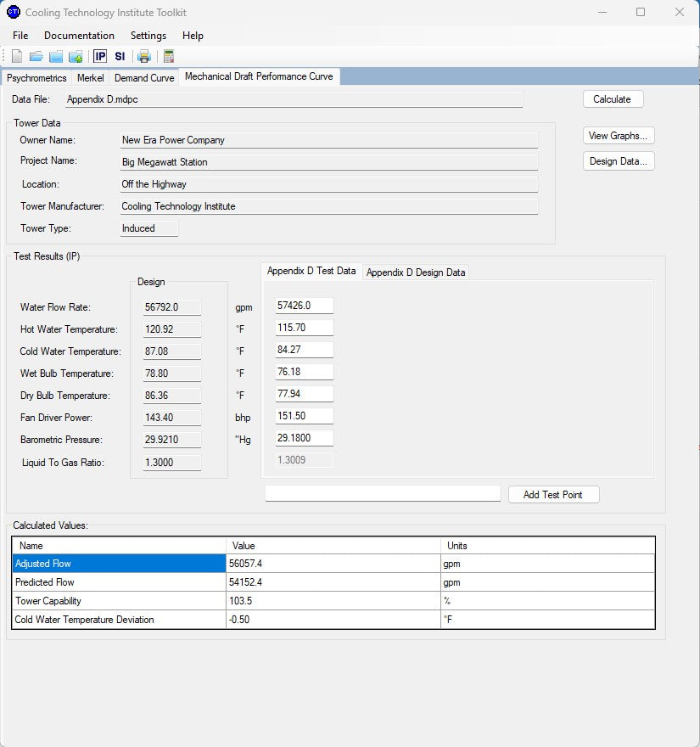Switch to SI units in toolbar

(x=120, y=57)
